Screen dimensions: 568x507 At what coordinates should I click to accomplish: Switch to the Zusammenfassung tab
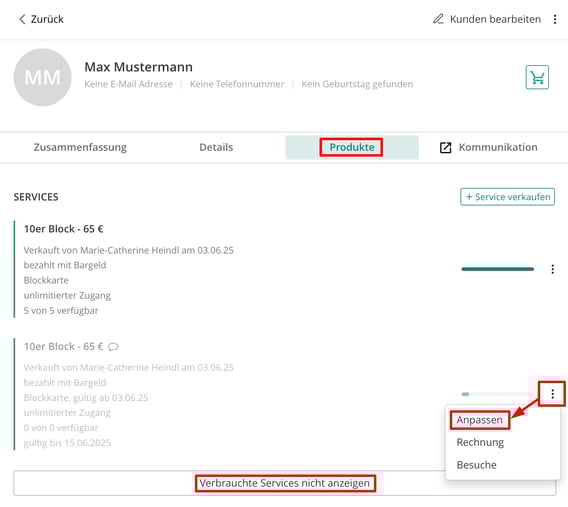coord(80,147)
